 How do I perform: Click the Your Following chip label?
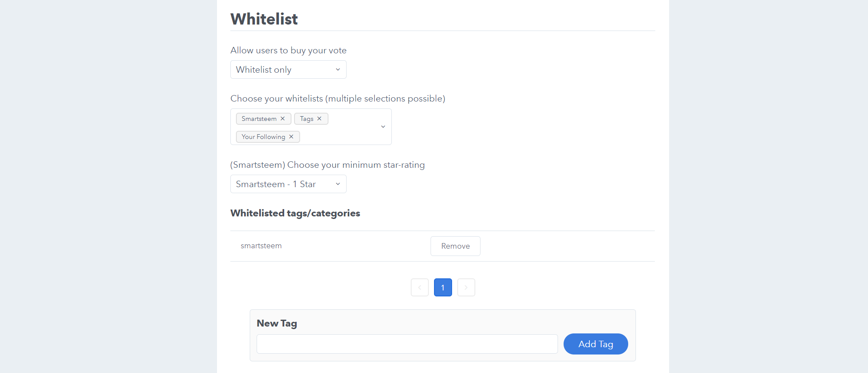click(x=263, y=137)
